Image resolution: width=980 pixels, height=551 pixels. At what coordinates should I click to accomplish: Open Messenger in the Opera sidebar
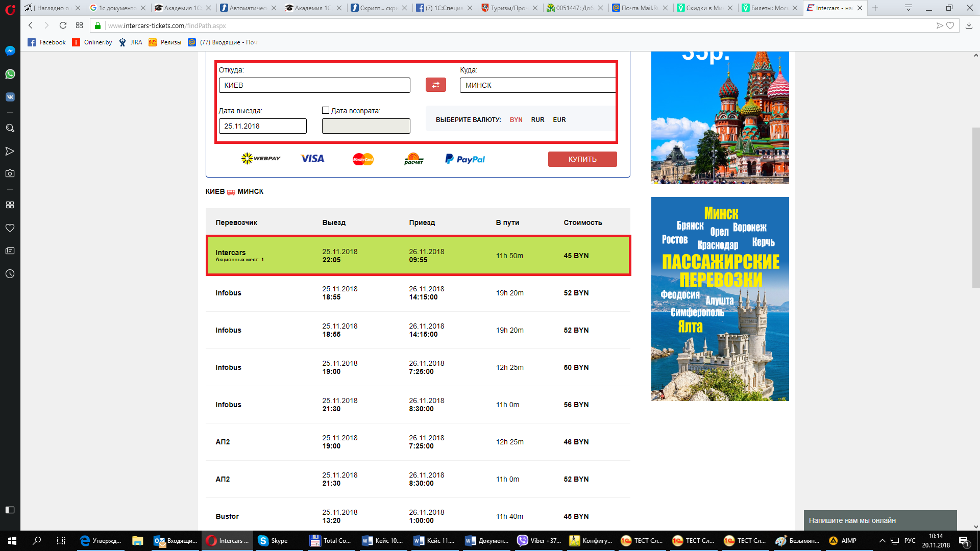click(10, 51)
